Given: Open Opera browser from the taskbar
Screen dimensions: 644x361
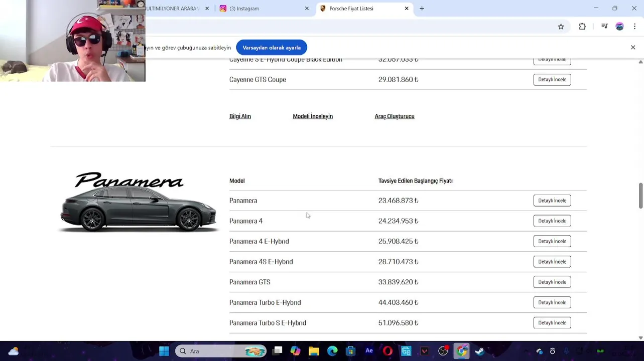Looking at the screenshot, I should coord(388,351).
